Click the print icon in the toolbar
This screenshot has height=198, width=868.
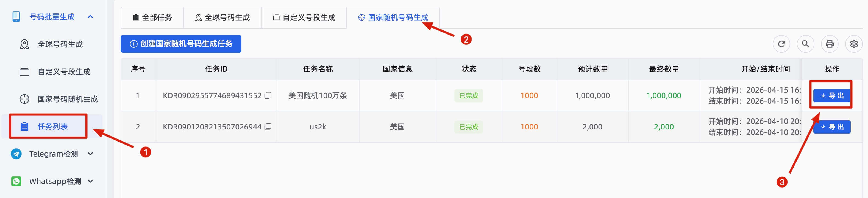830,44
